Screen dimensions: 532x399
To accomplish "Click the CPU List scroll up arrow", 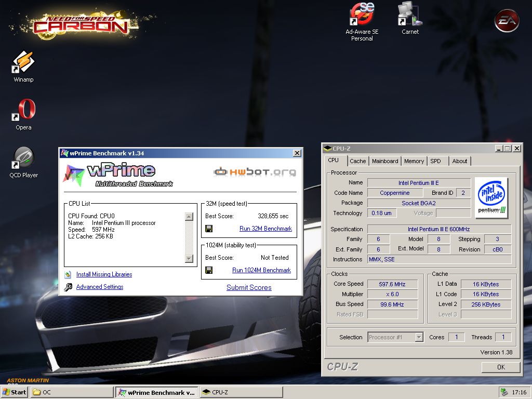I will tap(189, 217).
